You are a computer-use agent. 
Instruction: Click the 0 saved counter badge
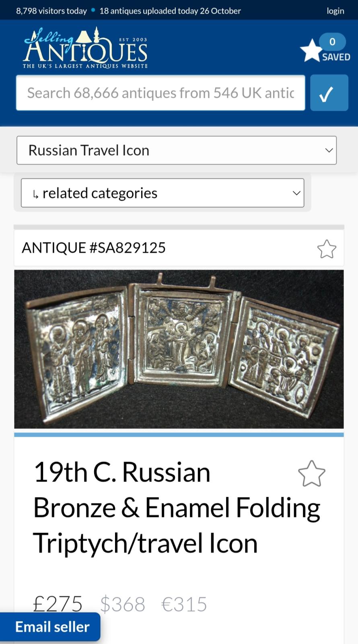332,41
